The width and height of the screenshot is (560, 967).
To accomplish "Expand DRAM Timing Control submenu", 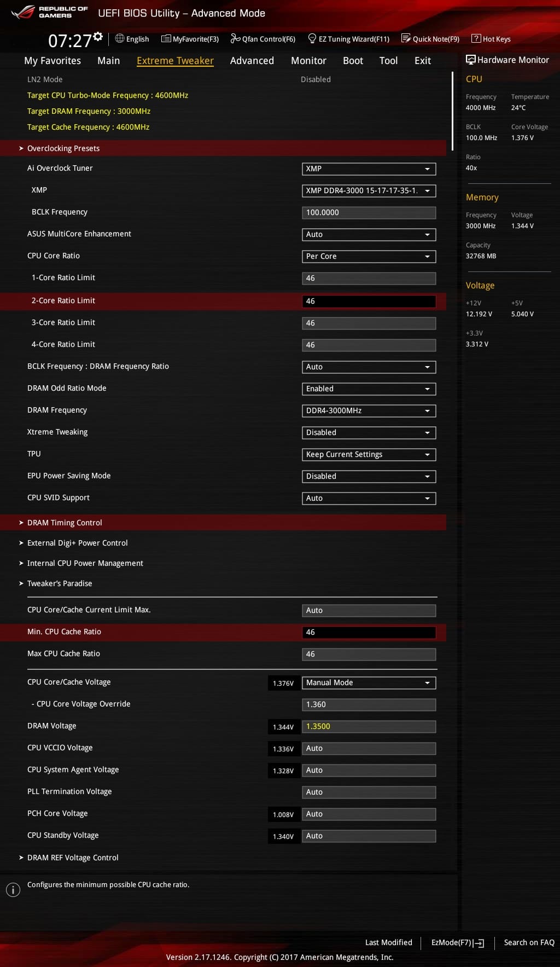I will coord(223,523).
